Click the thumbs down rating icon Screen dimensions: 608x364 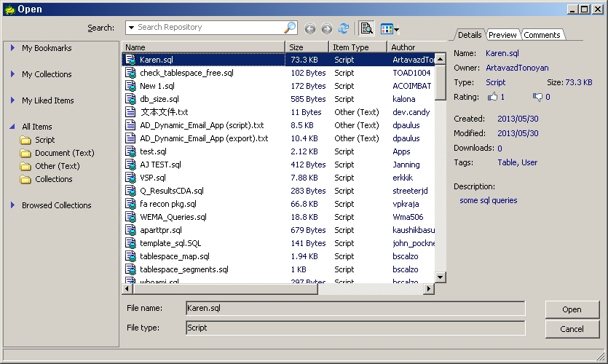point(537,96)
